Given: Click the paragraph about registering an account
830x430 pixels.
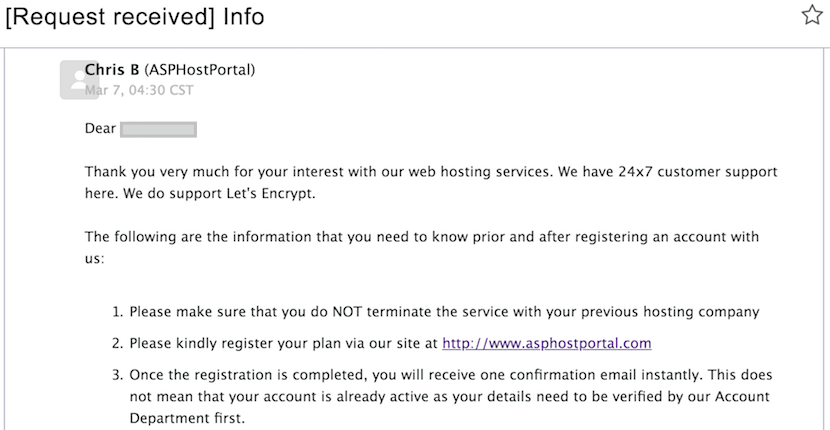Looking at the screenshot, I should click(422, 247).
